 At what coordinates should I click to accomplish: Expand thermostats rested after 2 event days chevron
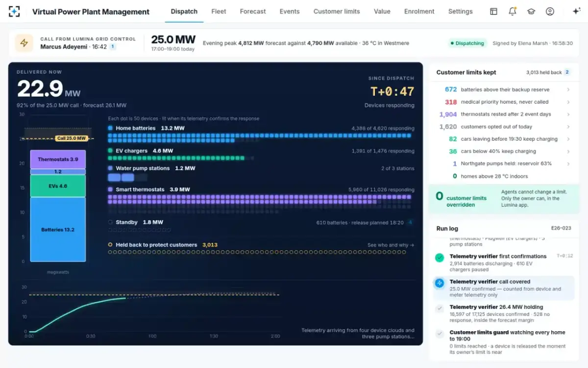pos(568,114)
